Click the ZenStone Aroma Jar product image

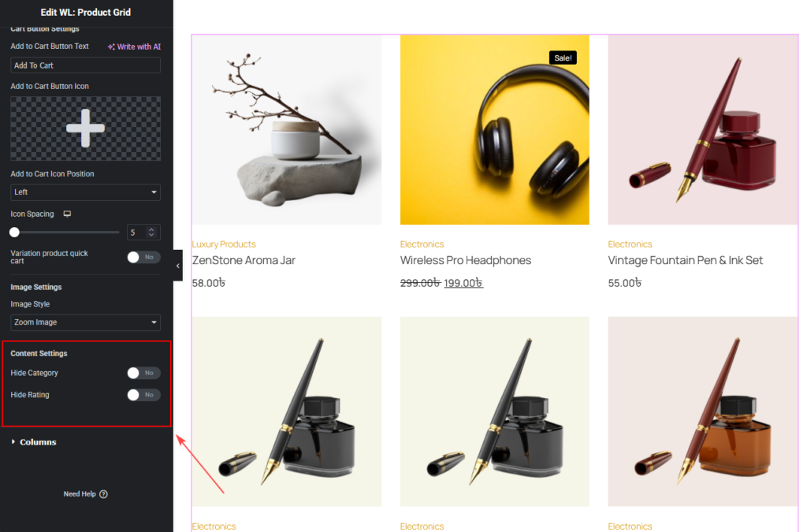pyautogui.click(x=287, y=130)
